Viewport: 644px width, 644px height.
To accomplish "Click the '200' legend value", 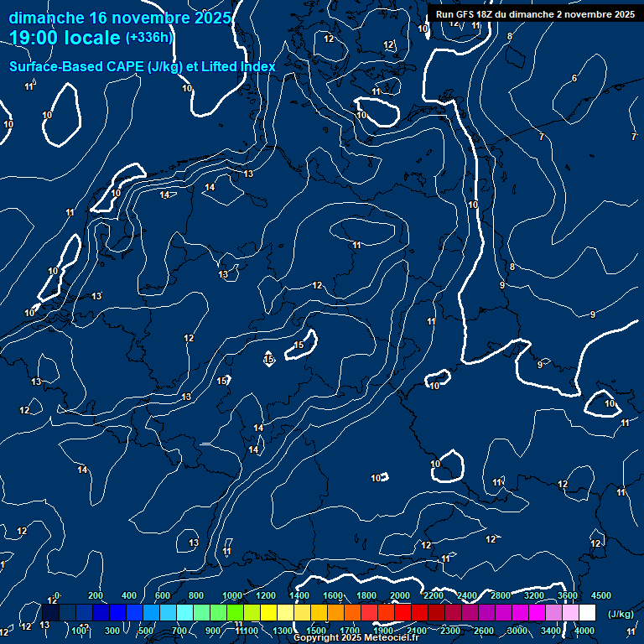I will (x=96, y=595).
